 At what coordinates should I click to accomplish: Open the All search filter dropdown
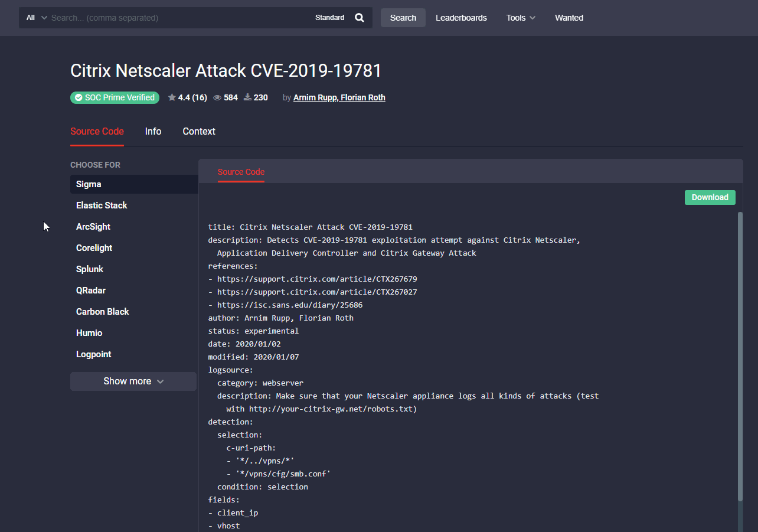pos(36,18)
